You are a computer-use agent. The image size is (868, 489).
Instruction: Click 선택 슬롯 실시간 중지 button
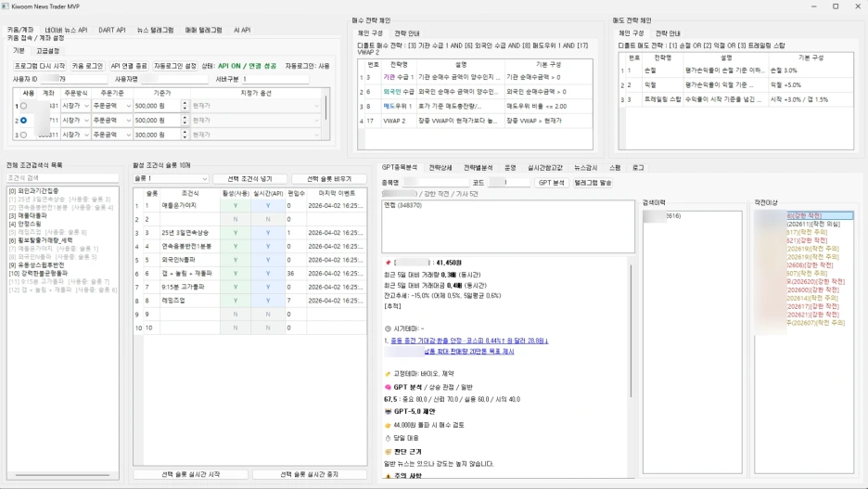click(x=309, y=474)
